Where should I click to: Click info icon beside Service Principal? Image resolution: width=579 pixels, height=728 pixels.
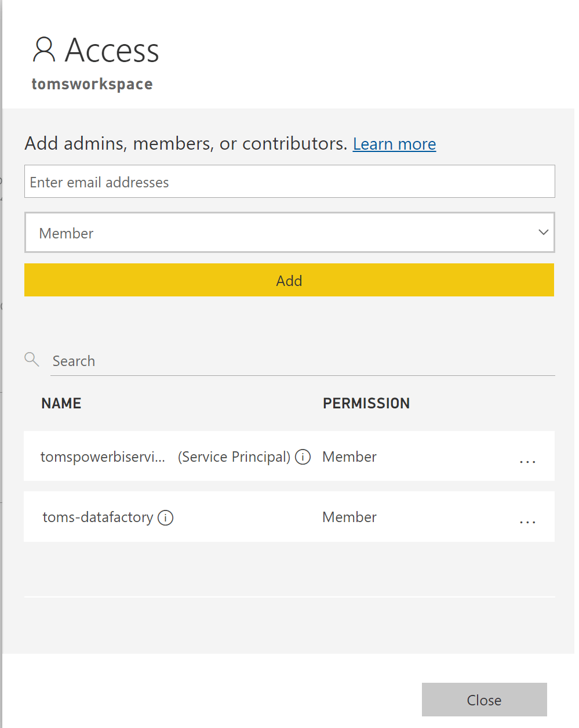click(x=303, y=457)
